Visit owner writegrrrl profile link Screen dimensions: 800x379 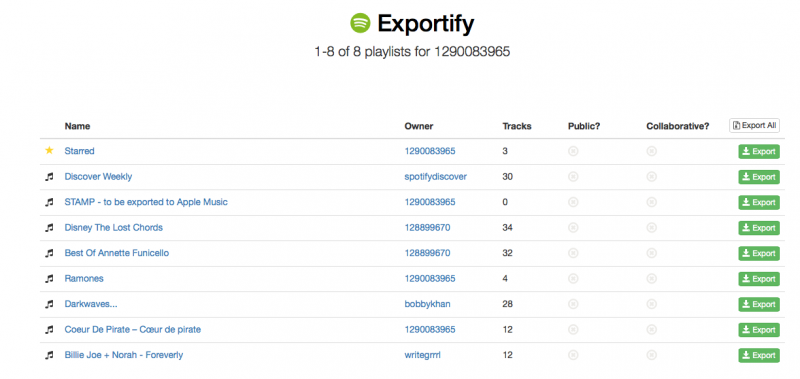(x=422, y=355)
